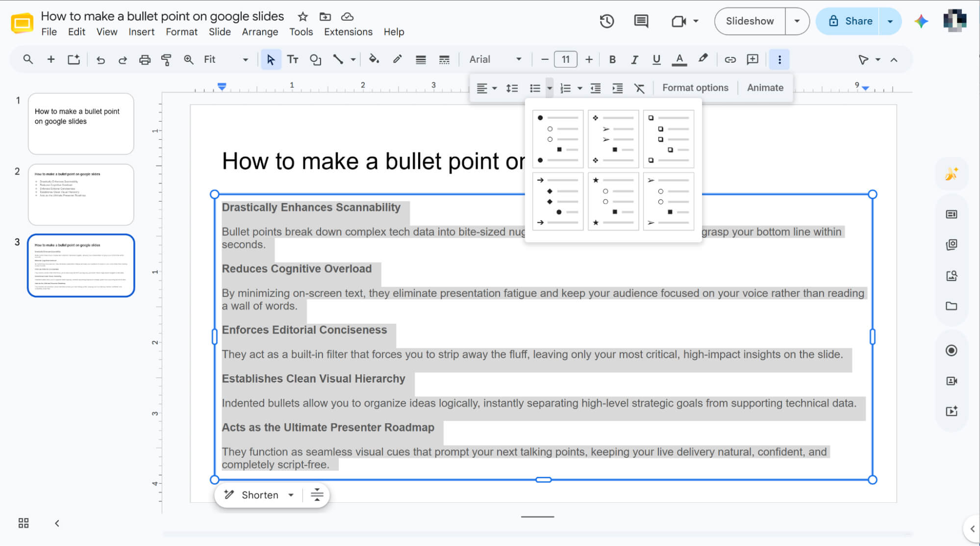Image resolution: width=980 pixels, height=546 pixels.
Task: Star this presentation
Action: (x=303, y=17)
